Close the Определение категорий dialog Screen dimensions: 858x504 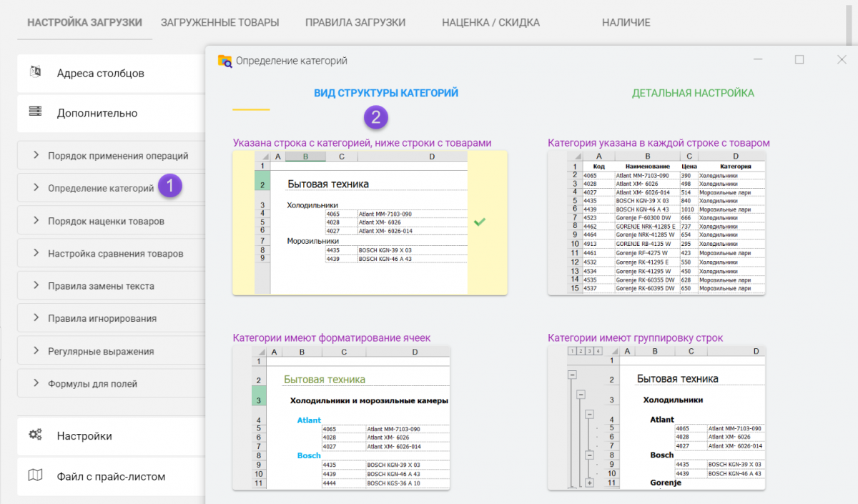pos(842,60)
